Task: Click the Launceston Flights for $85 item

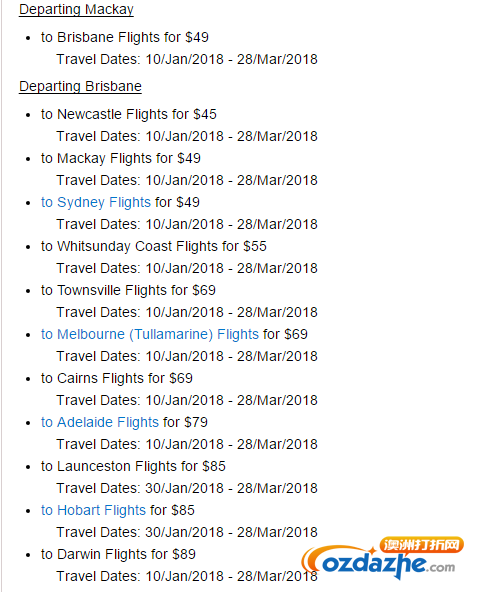Action: [x=133, y=466]
